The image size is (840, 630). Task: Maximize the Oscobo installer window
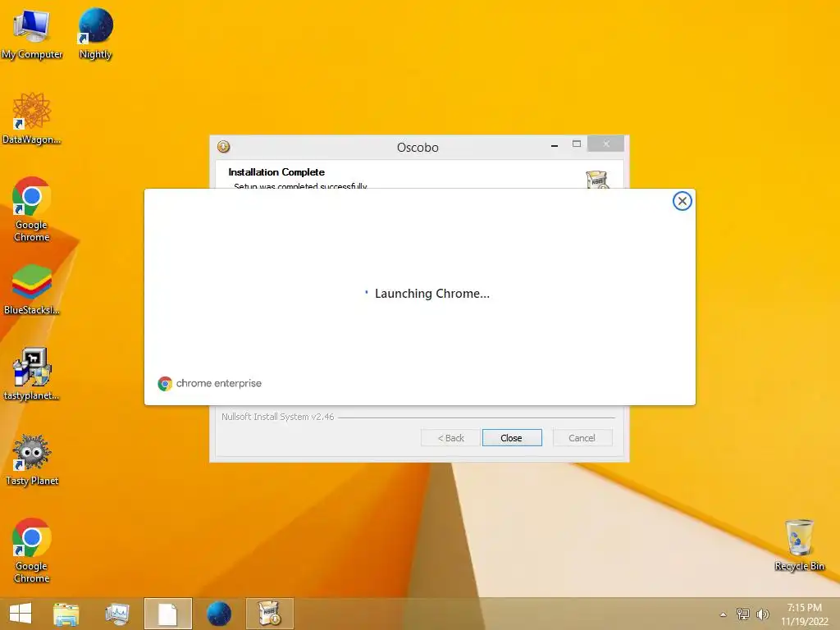pos(577,144)
